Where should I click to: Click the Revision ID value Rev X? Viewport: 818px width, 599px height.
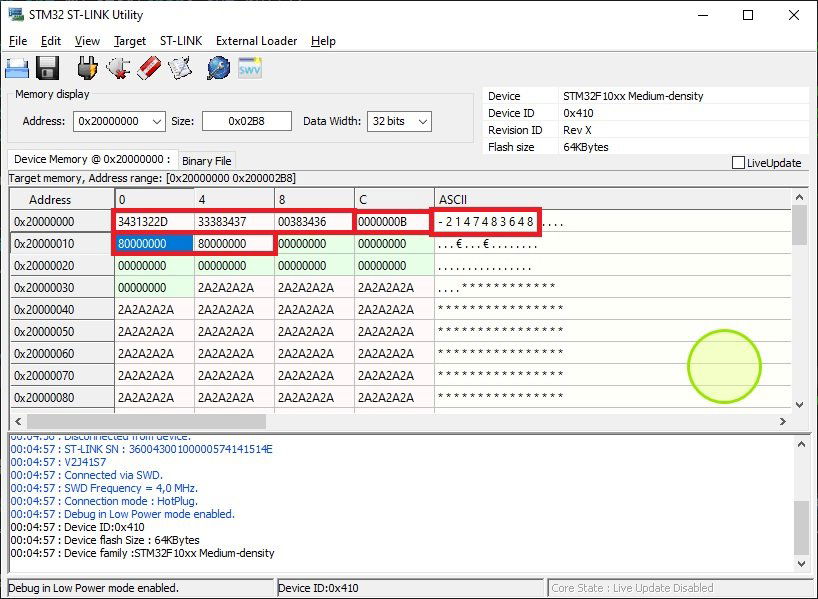coord(577,130)
